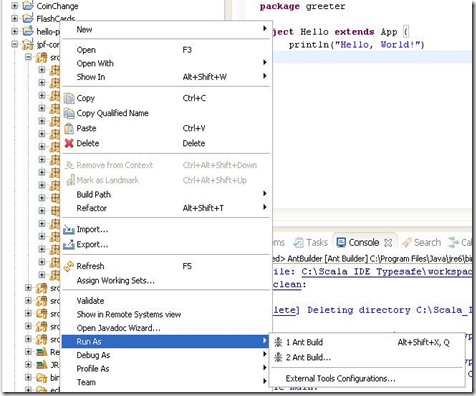Choose Copy Qualified Name entry
This screenshot has width=476, height=396.
point(166,113)
